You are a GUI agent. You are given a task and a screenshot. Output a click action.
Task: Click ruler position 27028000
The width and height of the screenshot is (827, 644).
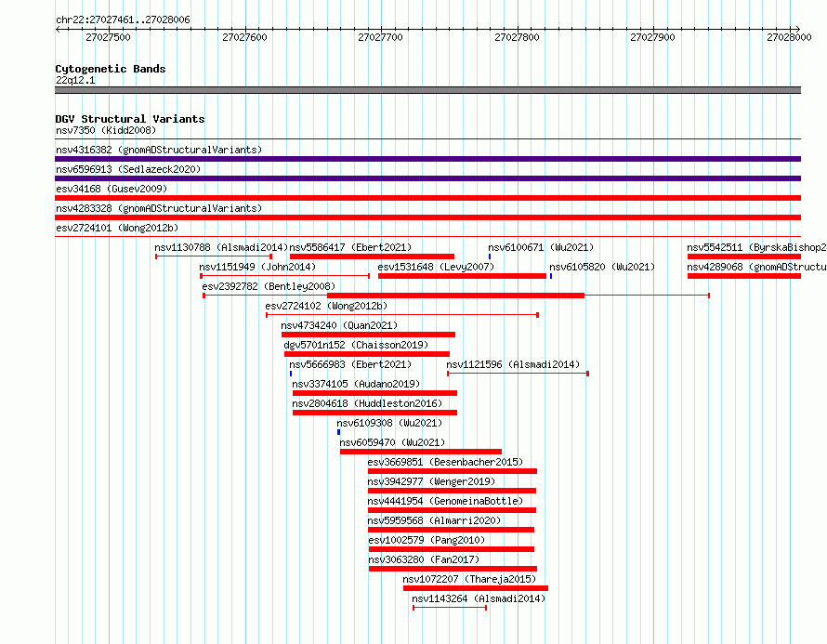[789, 37]
